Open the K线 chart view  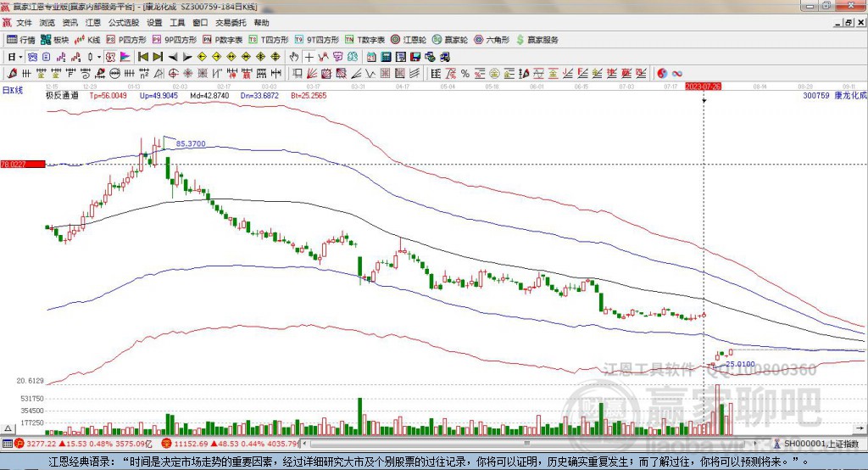[87, 40]
